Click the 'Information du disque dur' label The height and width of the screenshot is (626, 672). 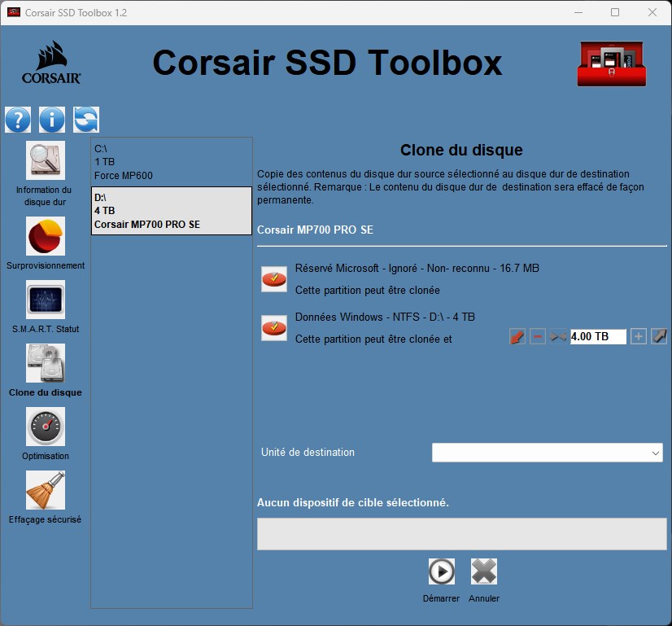(44, 196)
